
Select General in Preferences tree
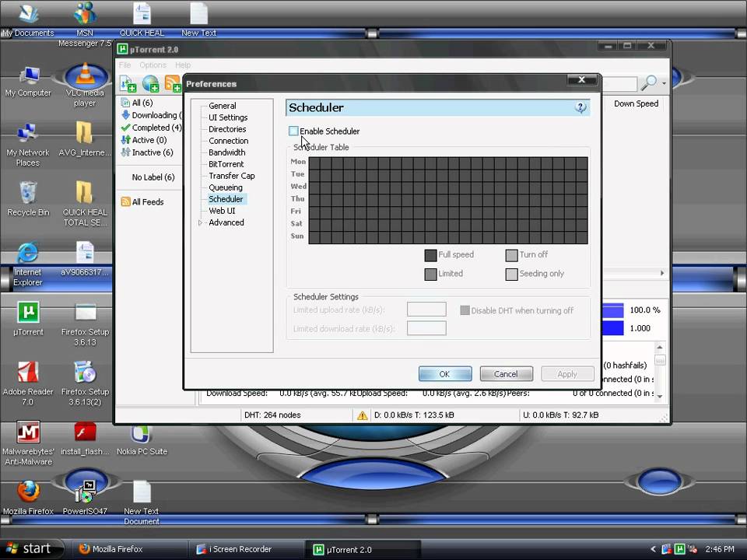pos(222,106)
